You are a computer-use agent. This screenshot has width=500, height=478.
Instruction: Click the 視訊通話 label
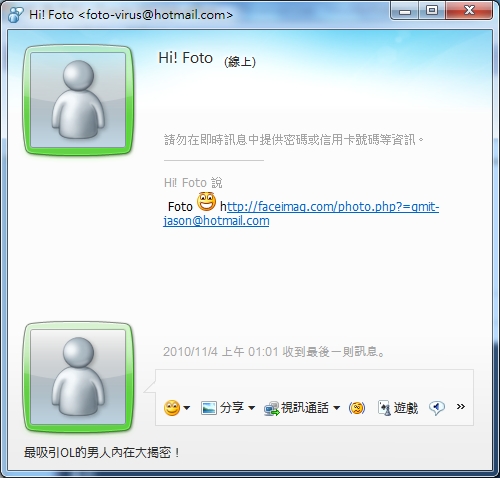click(x=305, y=407)
